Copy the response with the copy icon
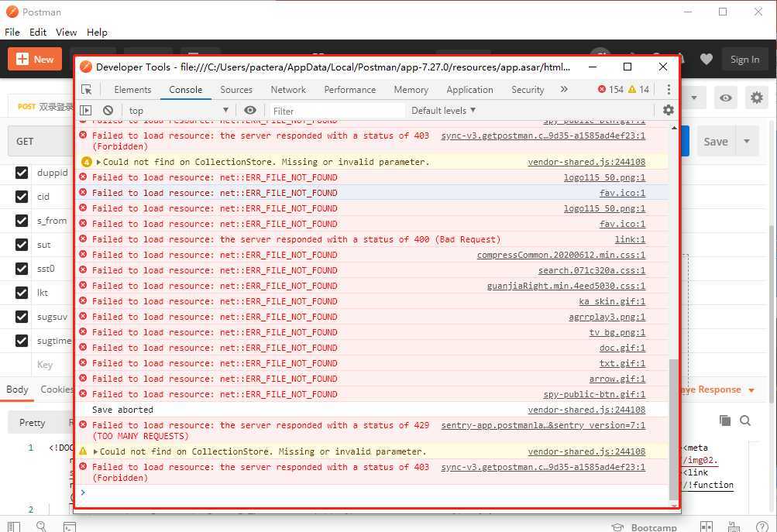Viewport: 777px width, 532px height. coord(725,420)
